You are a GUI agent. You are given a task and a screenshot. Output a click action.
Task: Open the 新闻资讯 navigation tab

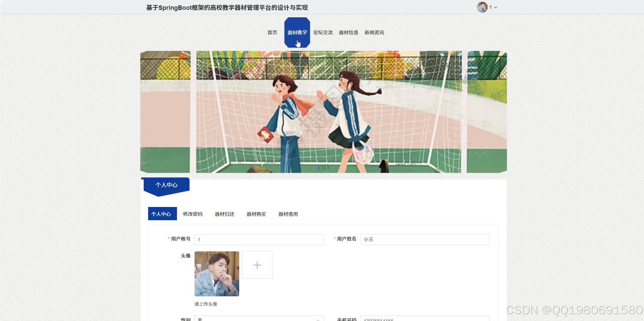[x=374, y=32]
